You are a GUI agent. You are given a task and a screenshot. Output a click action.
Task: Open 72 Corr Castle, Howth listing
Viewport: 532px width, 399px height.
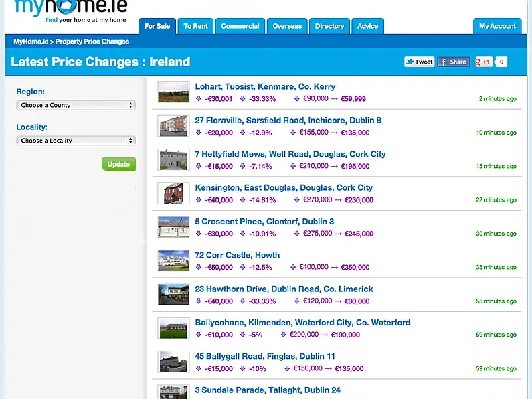coord(238,255)
